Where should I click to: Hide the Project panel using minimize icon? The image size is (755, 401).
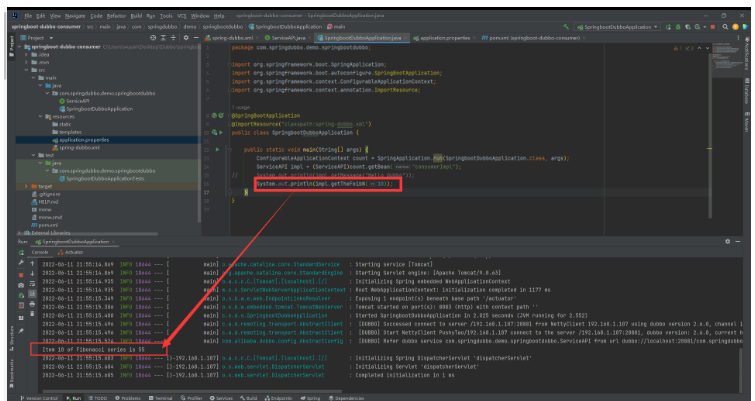(x=195, y=37)
